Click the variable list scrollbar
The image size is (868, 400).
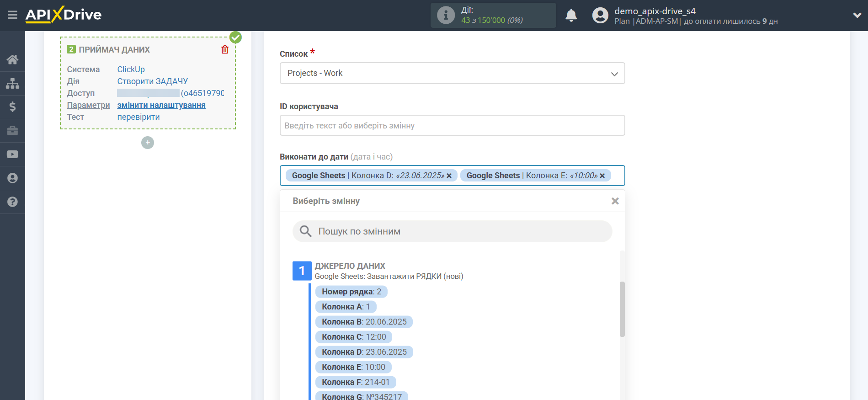[x=622, y=309]
